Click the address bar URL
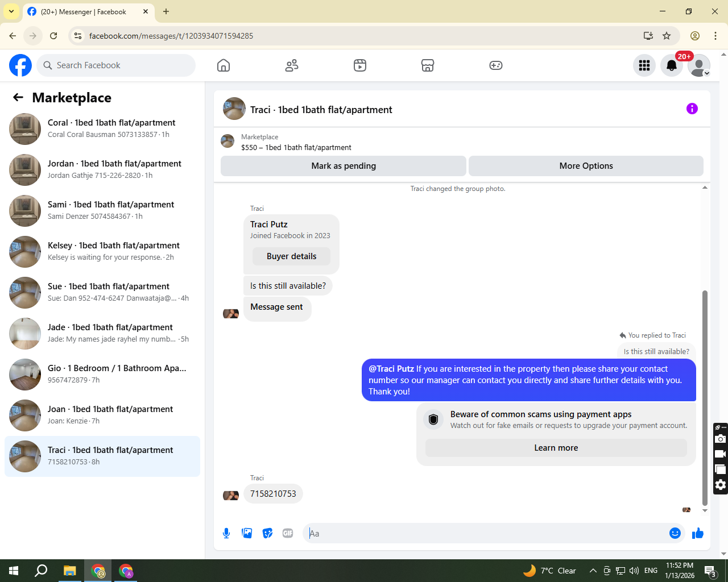The width and height of the screenshot is (728, 582). (171, 36)
